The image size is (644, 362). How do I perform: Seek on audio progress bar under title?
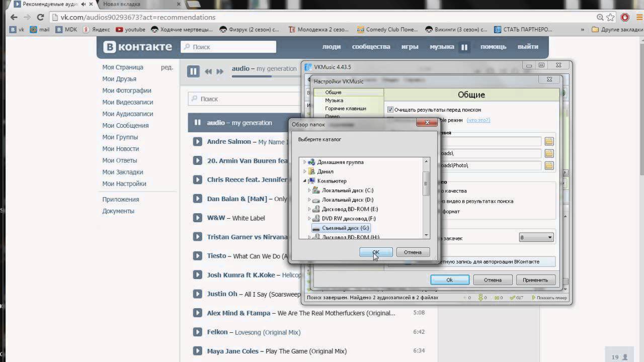266,76
